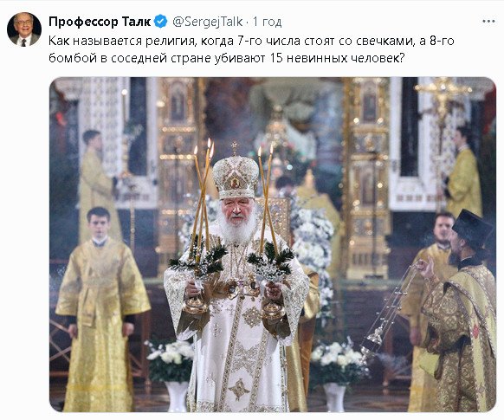The height and width of the screenshot is (420, 504).
Task: Click the patriarch's white beard in photo
Action: pos(236,227)
